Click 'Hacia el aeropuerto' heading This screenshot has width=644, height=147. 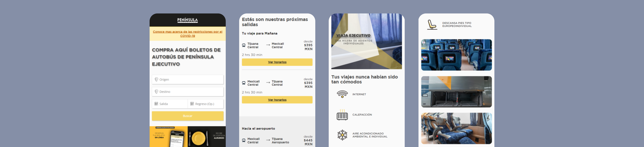[258, 128]
